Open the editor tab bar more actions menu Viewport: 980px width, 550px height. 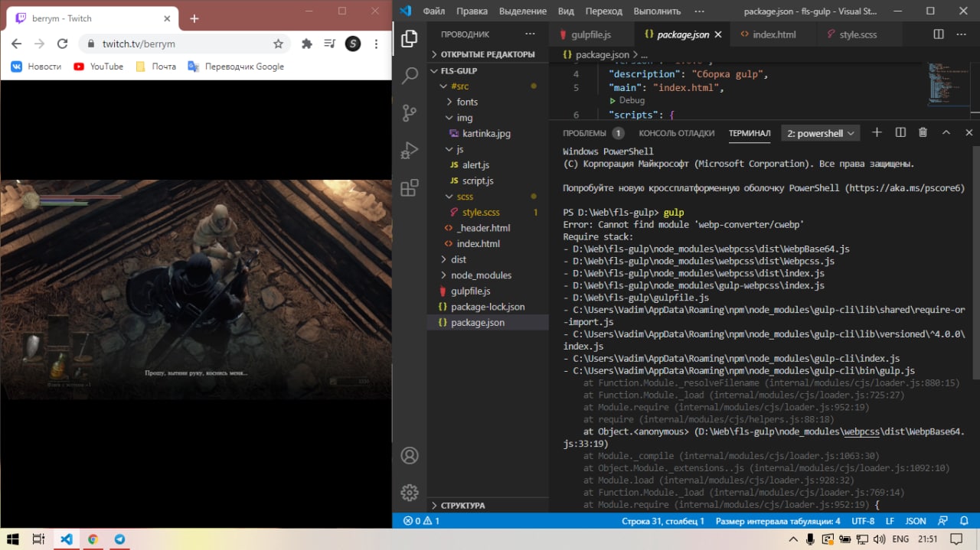[x=961, y=34]
